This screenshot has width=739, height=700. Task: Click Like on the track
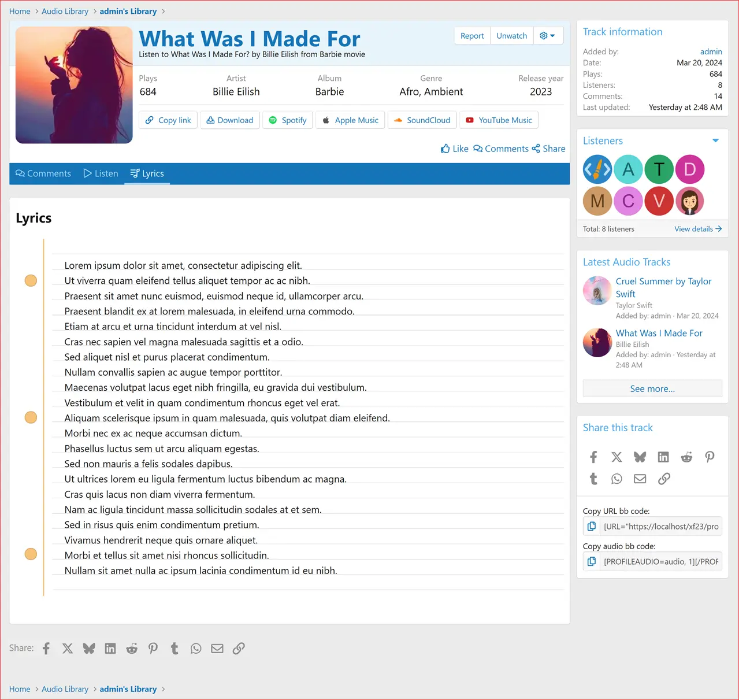[454, 149]
